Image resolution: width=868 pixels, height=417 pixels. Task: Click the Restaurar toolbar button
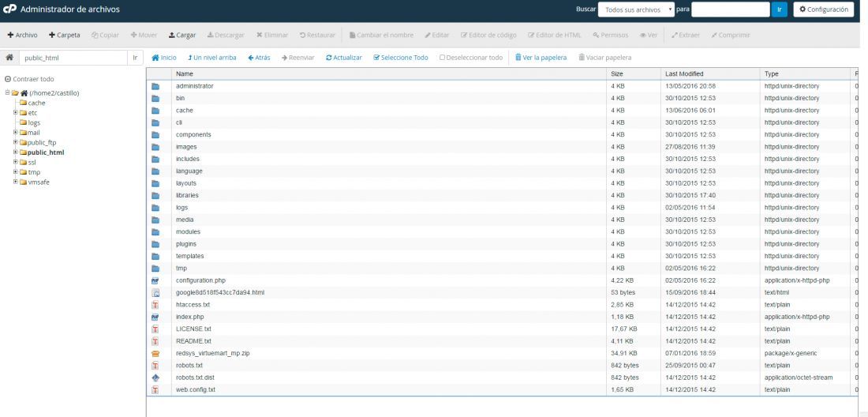point(318,35)
